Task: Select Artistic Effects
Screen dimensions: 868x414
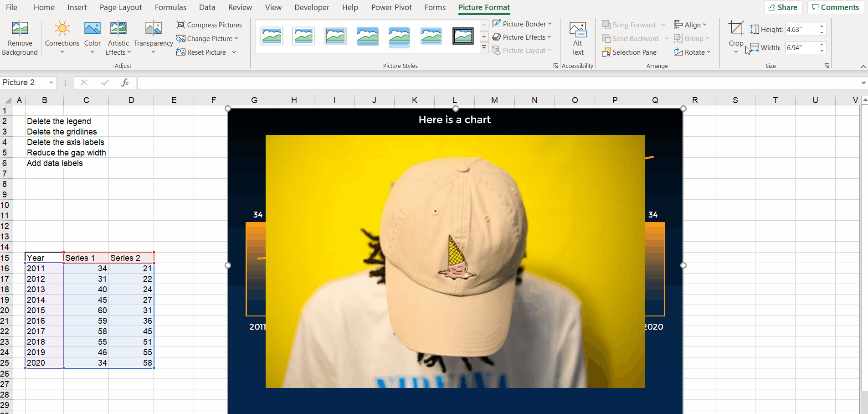Action: [x=118, y=36]
